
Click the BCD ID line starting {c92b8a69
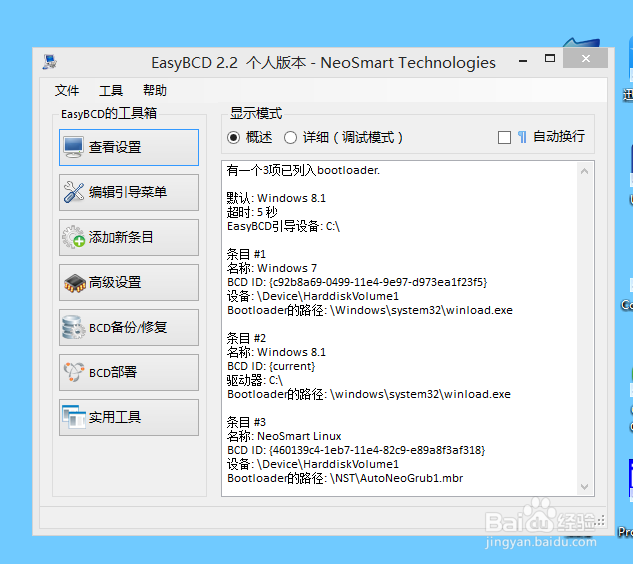coord(357,282)
